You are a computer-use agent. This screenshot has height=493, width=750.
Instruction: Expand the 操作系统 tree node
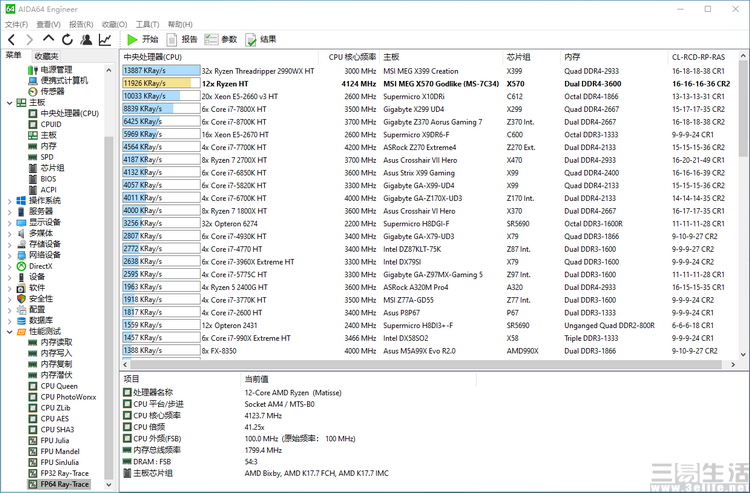[x=9, y=200]
